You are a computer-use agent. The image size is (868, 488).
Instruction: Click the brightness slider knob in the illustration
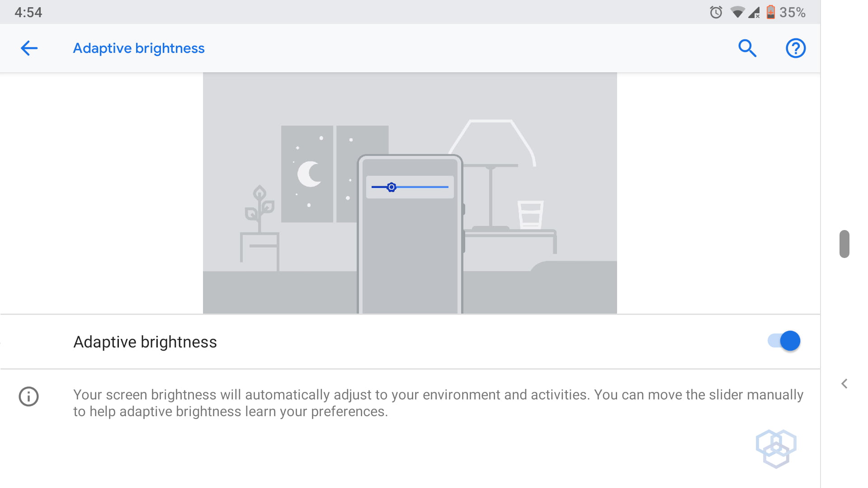pos(392,187)
